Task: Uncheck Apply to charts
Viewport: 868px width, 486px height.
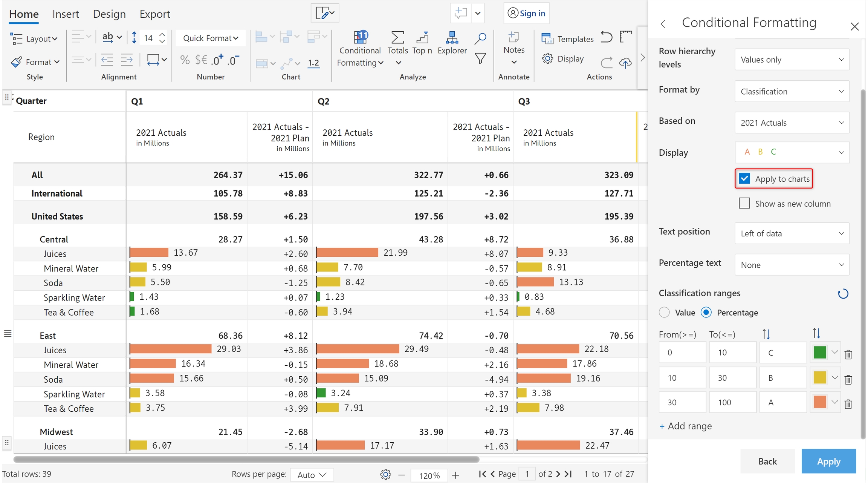Action: pos(744,179)
